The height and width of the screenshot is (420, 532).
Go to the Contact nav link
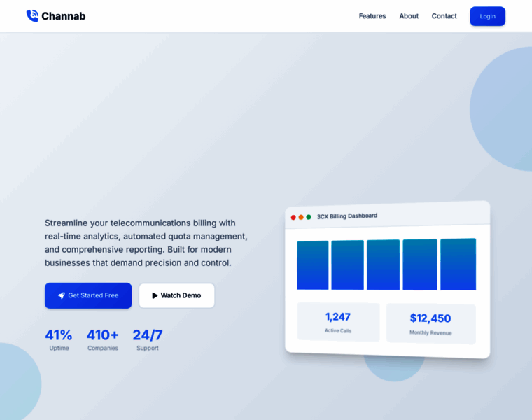click(444, 16)
